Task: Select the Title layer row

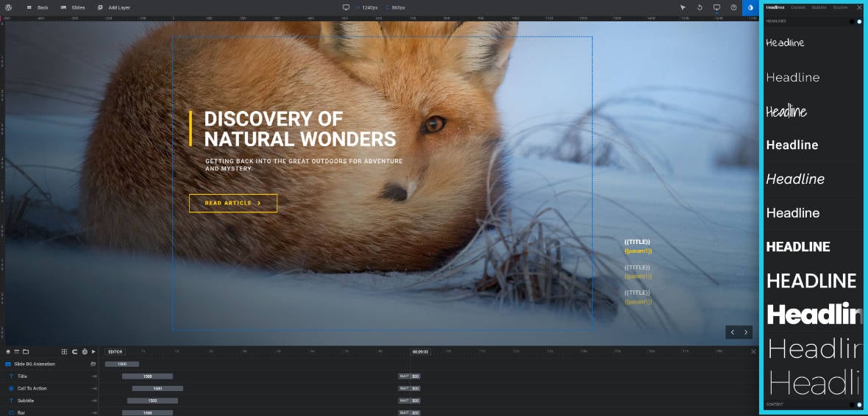Action: coord(50,376)
